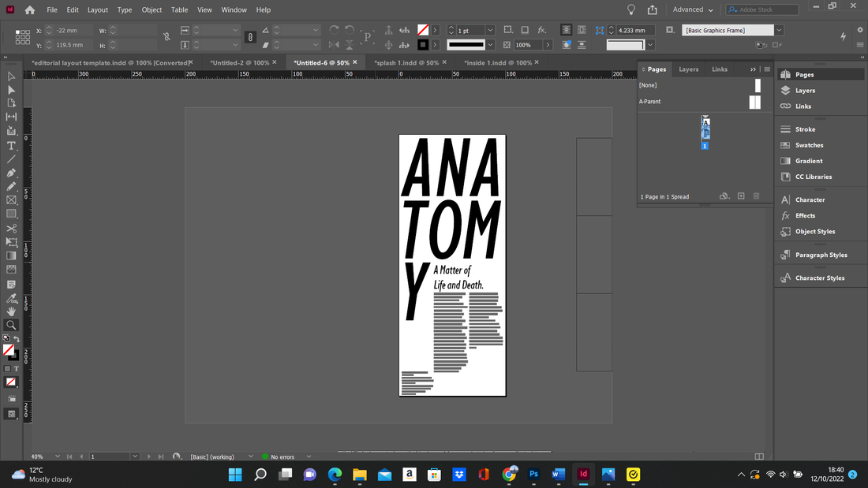Toggle the screen mode button

11,414
